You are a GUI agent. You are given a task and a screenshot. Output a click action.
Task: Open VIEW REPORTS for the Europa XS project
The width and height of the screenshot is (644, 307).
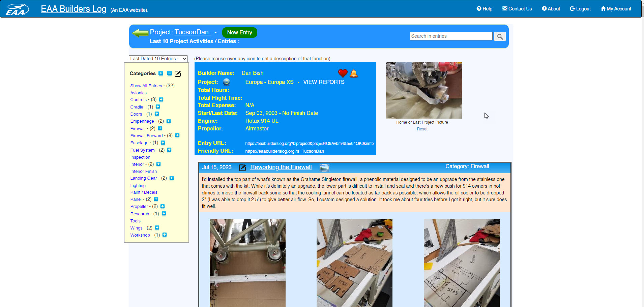pyautogui.click(x=323, y=82)
